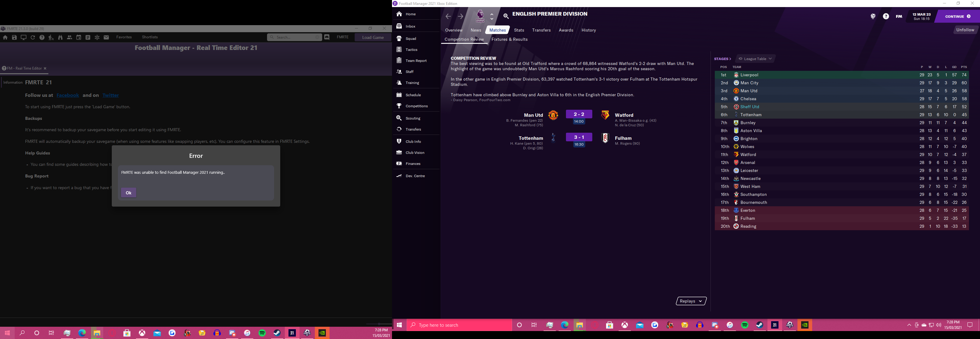Open Spotify from the Windows taskbar
980x339 pixels.
[x=744, y=325]
